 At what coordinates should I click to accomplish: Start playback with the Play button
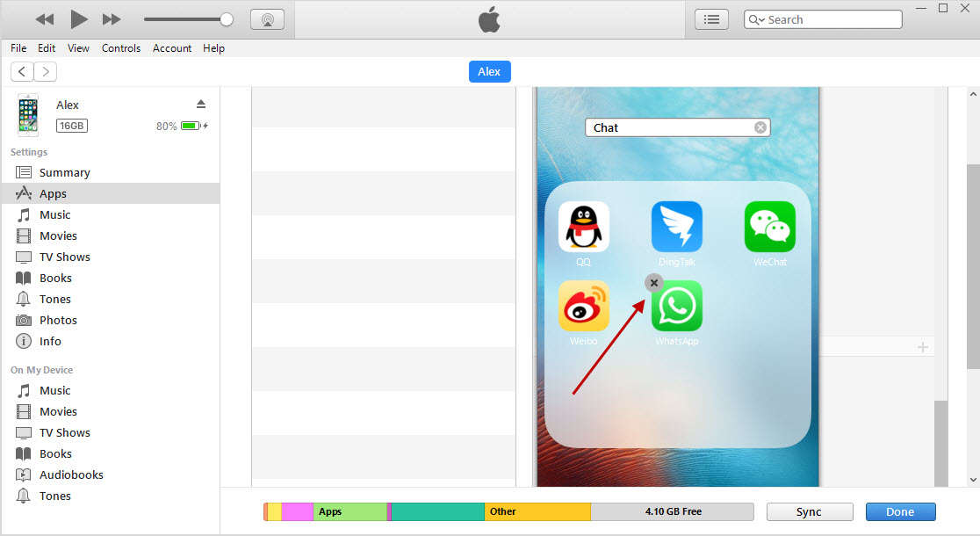(79, 19)
